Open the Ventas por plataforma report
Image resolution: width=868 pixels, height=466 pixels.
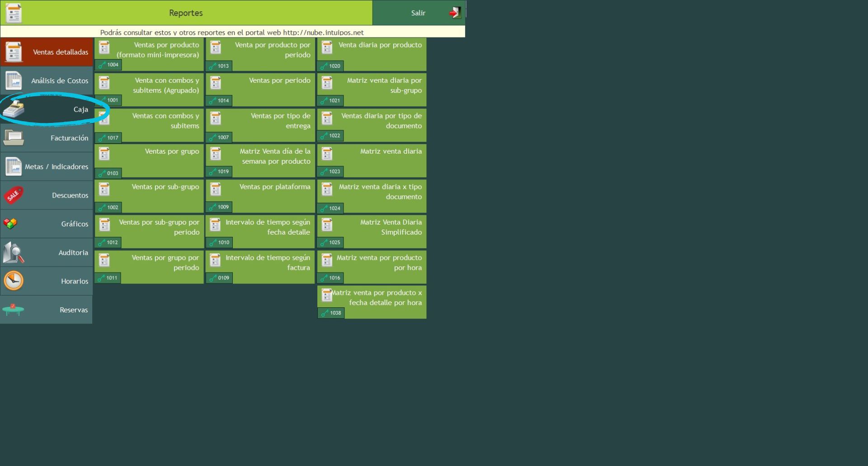(260, 196)
